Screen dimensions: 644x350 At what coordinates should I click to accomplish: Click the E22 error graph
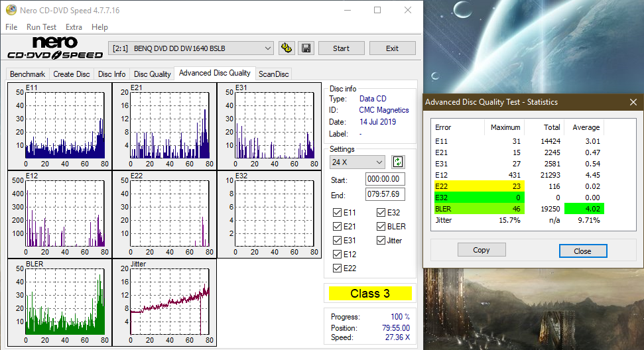pyautogui.click(x=164, y=215)
